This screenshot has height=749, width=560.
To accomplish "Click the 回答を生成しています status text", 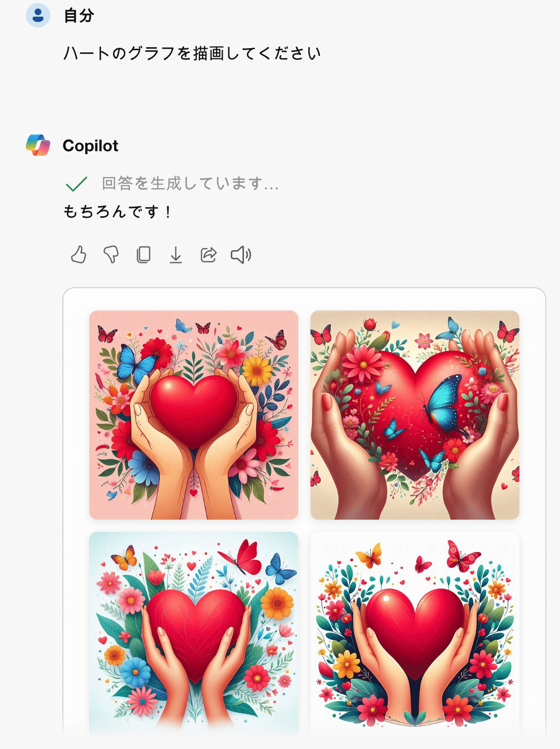I will [190, 183].
